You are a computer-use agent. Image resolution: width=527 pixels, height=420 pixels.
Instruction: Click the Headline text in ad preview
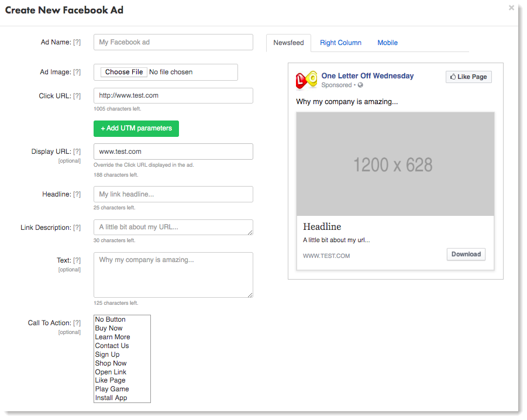[322, 227]
